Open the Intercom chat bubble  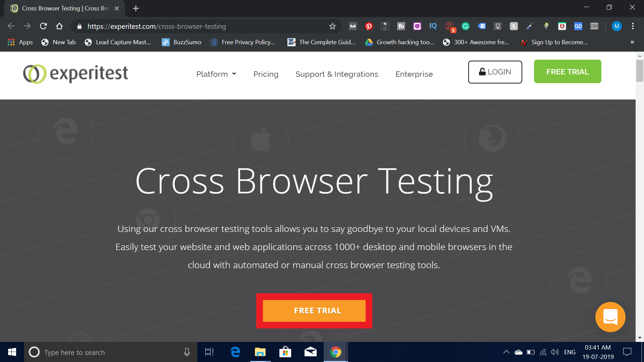coord(610,317)
